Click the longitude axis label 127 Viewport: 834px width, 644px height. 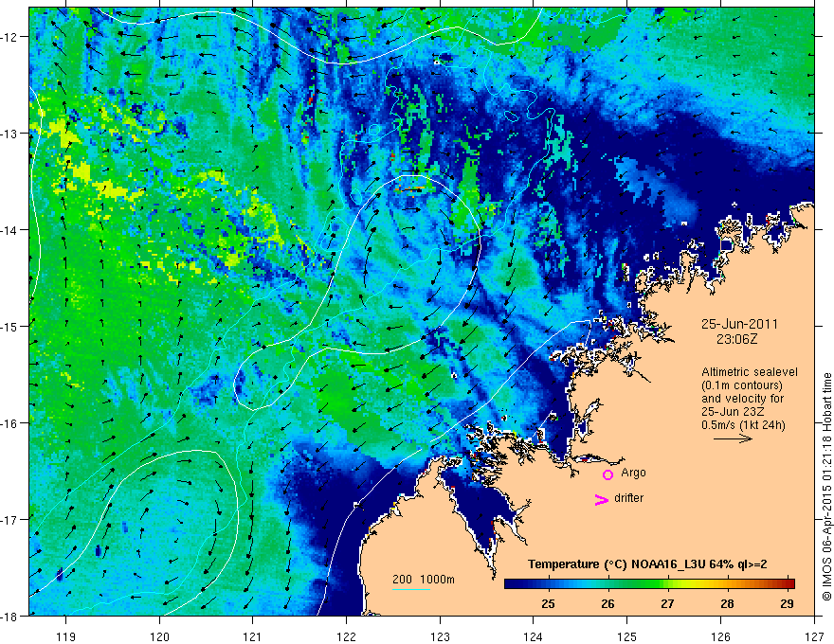point(814,636)
